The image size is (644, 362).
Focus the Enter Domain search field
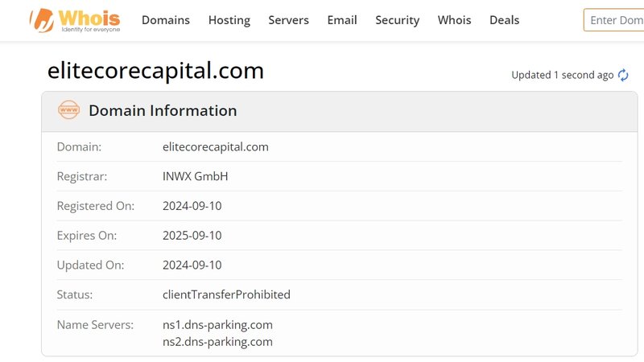tap(613, 20)
